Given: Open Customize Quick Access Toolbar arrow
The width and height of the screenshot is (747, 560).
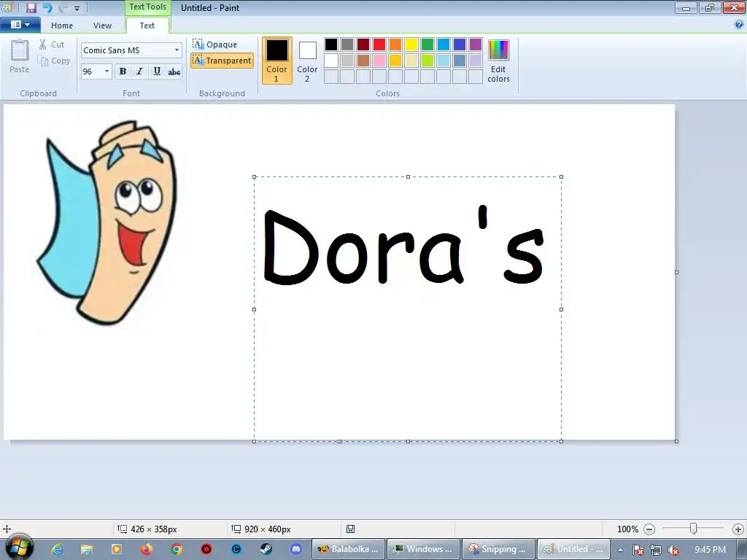Looking at the screenshot, I should pos(77,8).
